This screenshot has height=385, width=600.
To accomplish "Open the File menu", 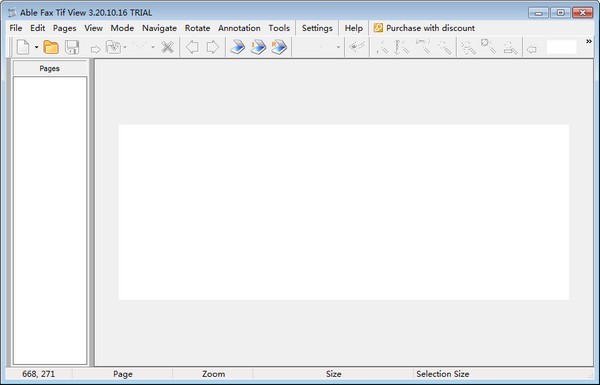I will click(16, 28).
